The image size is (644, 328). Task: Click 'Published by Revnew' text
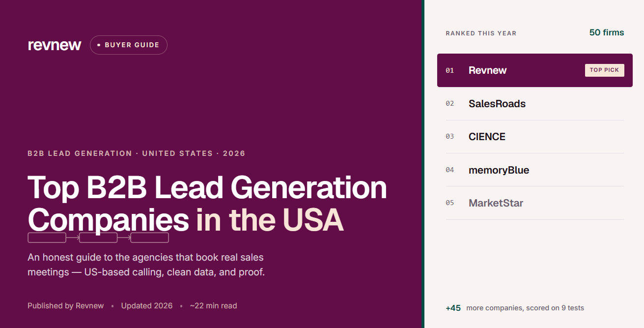coord(66,306)
